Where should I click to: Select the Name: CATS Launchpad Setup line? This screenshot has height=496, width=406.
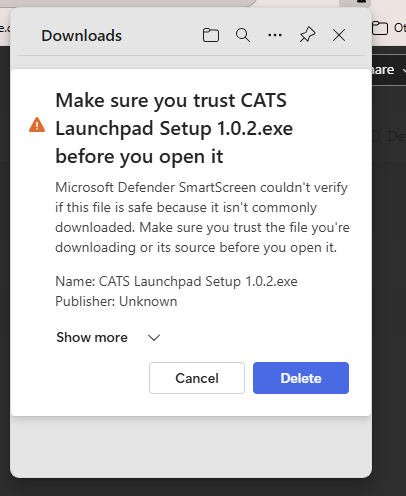coord(176,282)
